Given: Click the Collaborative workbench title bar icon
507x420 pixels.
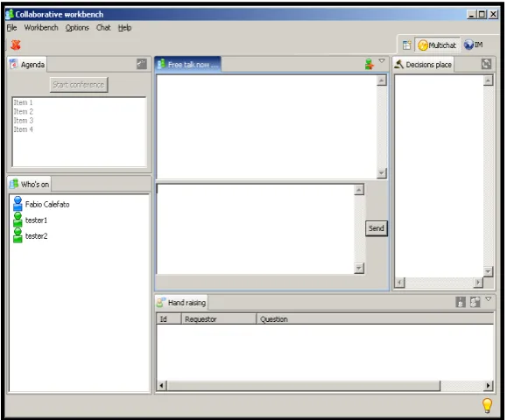Looking at the screenshot, I should coord(10,14).
